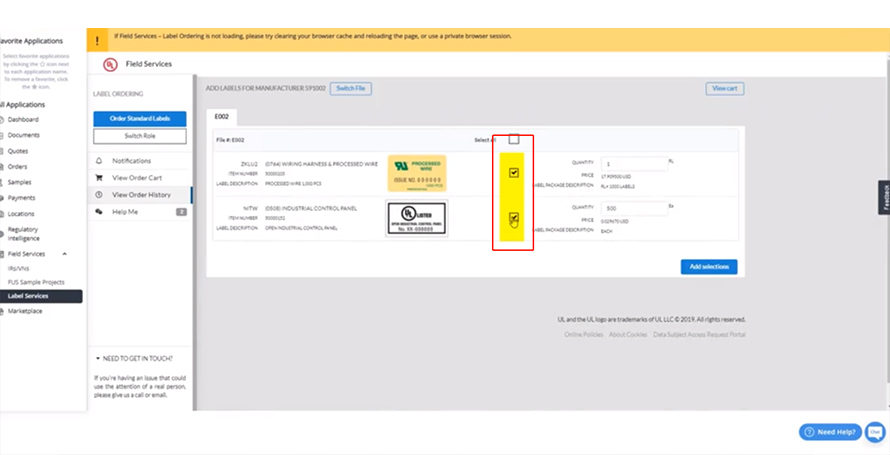Click the Add selections button
Image resolution: width=890 pixels, height=455 pixels.
pyautogui.click(x=709, y=267)
